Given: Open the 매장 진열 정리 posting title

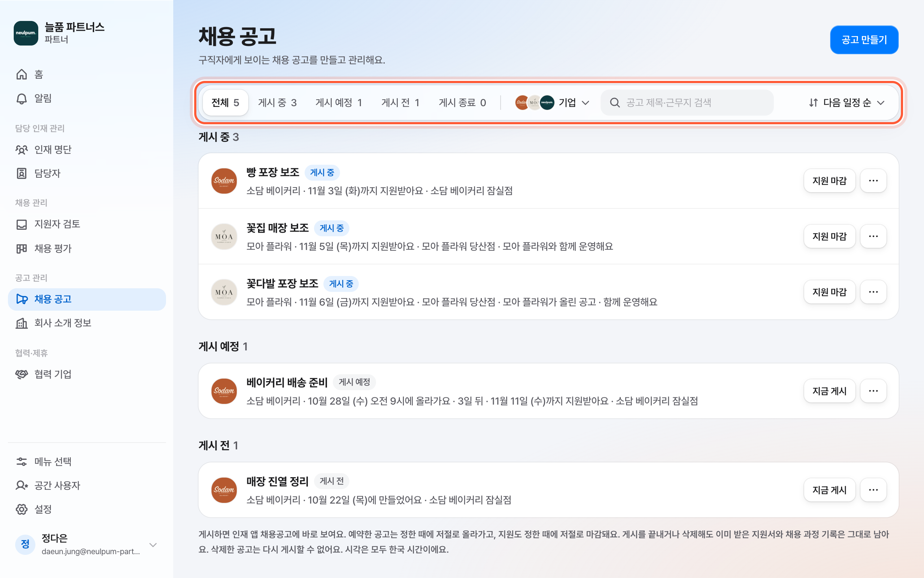Looking at the screenshot, I should (277, 481).
